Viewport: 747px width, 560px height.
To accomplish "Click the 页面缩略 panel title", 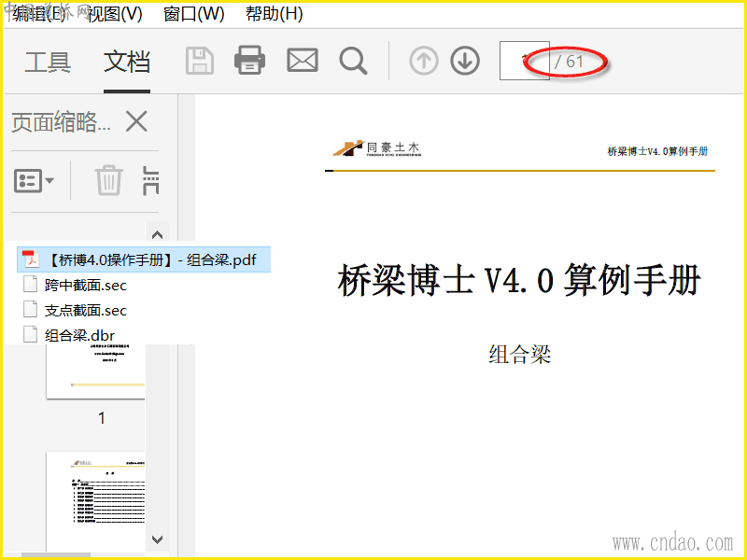I will [x=61, y=122].
